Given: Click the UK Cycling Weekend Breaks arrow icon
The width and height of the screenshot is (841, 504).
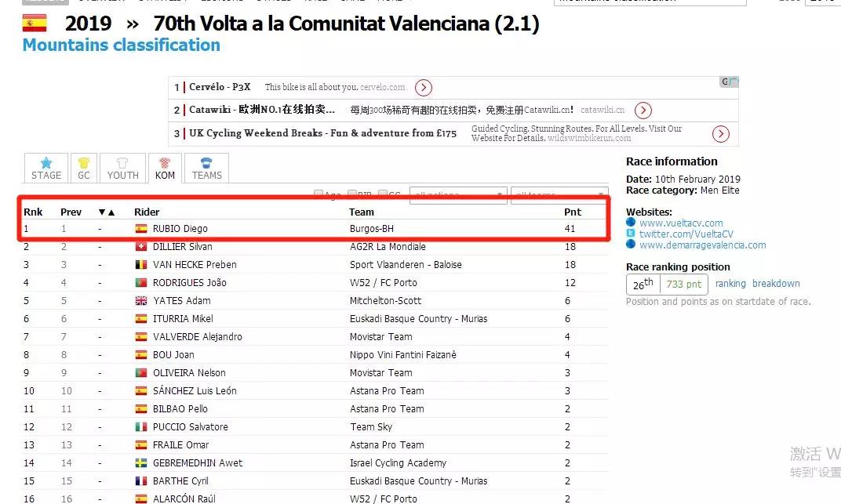Looking at the screenshot, I should pos(721,134).
